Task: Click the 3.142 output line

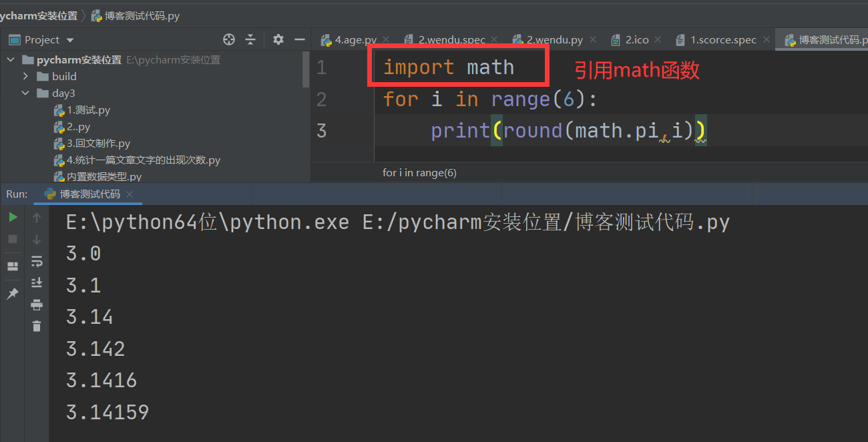Action: pos(95,349)
